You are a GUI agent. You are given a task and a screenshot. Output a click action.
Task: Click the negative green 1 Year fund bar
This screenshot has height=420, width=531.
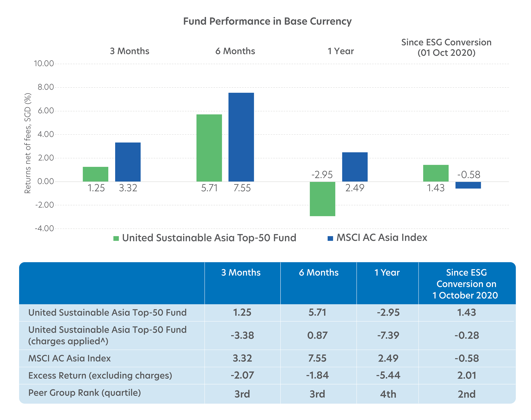(323, 199)
